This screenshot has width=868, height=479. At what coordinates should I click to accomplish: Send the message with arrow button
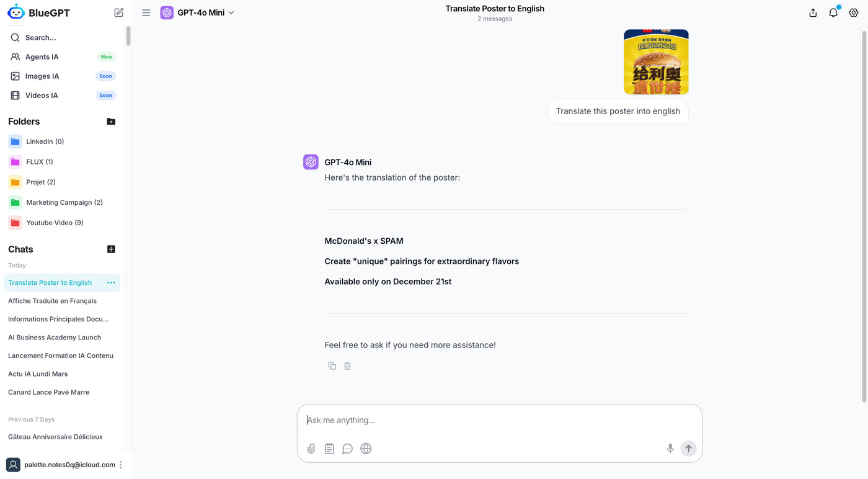[x=688, y=449]
